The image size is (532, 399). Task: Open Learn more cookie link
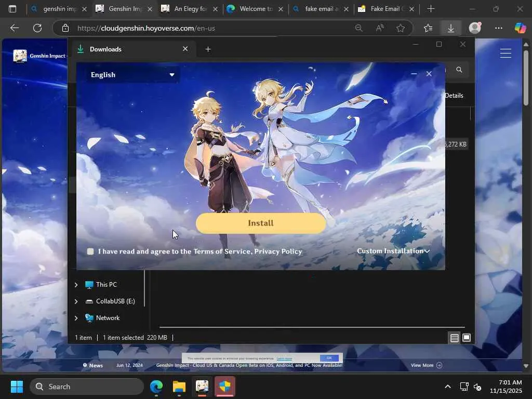click(x=284, y=358)
